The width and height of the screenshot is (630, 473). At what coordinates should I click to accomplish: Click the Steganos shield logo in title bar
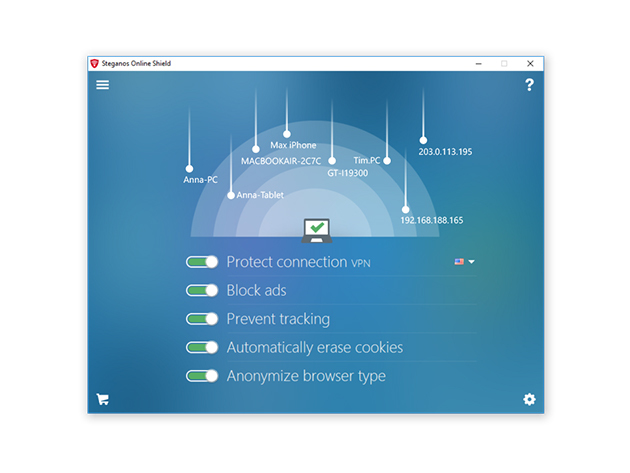coord(94,63)
